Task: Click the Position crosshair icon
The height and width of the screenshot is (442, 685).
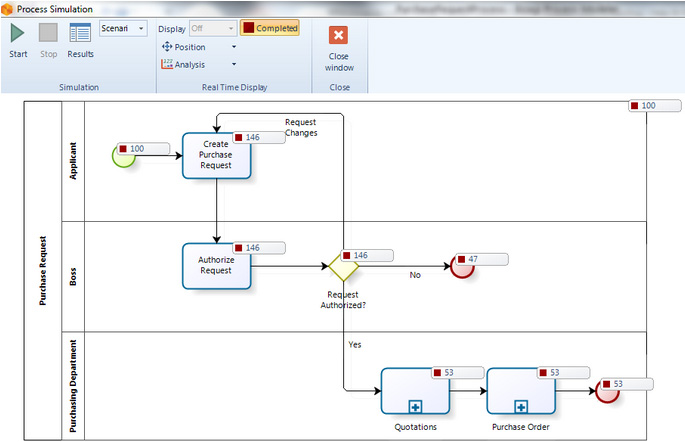Action: point(167,46)
